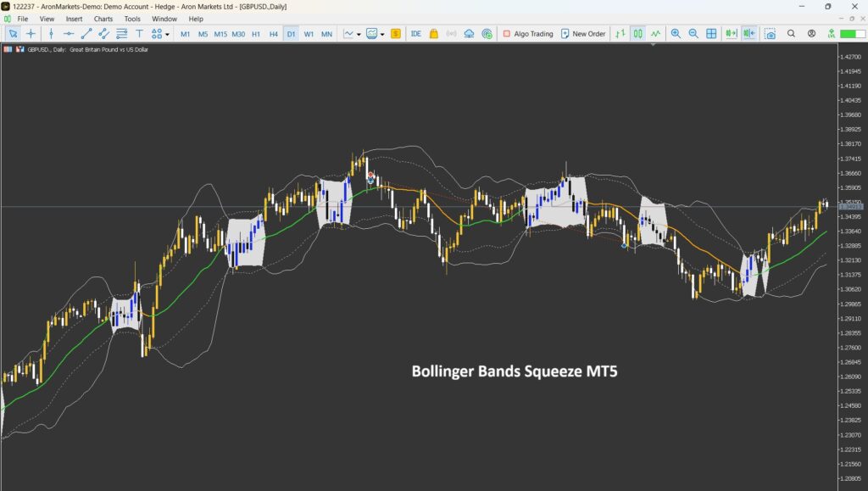Select the crosshair tool
Screen dimensions: 868x491
[x=31, y=34]
